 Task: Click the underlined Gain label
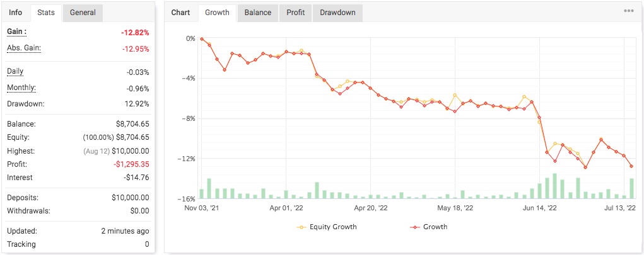pyautogui.click(x=16, y=31)
